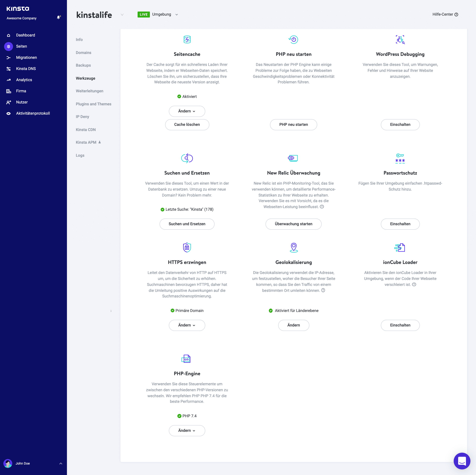Open notifications via the bell icon
Viewport: 476px width, 475px height.
tap(59, 17)
